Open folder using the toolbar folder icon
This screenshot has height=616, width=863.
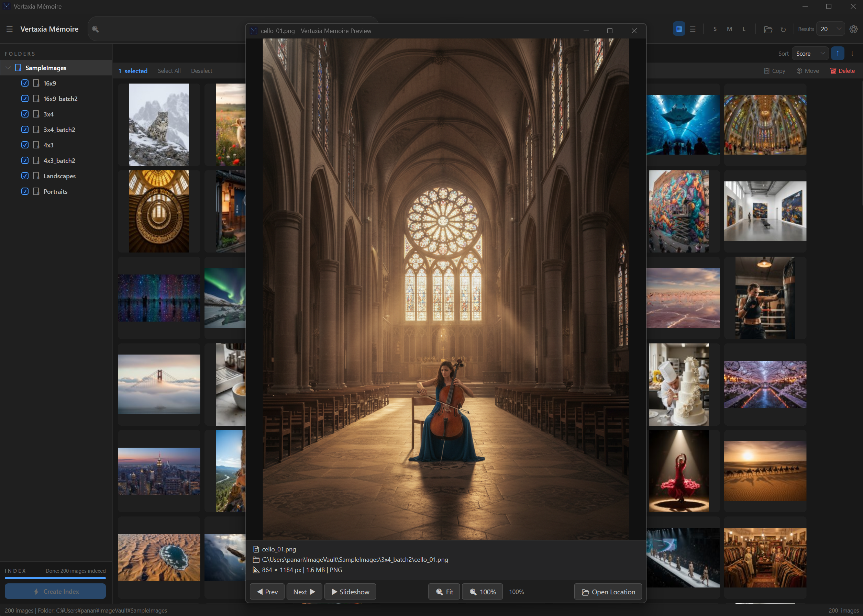click(768, 29)
